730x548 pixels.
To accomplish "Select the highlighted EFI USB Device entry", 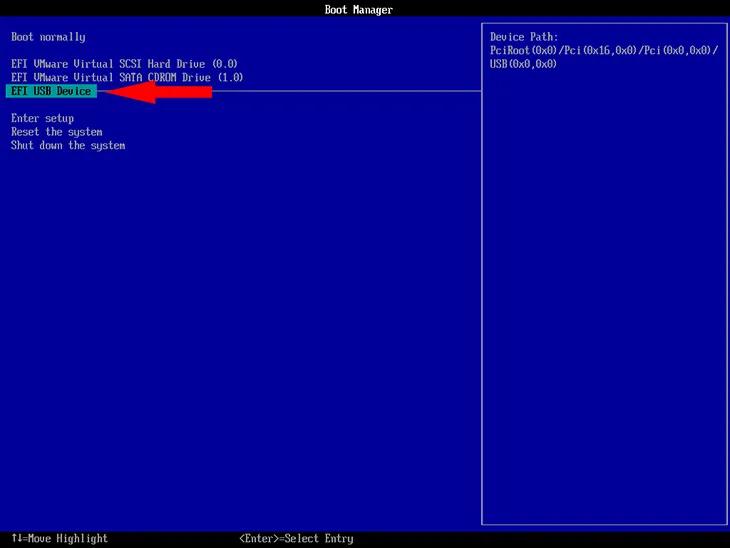I will pyautogui.click(x=51, y=92).
